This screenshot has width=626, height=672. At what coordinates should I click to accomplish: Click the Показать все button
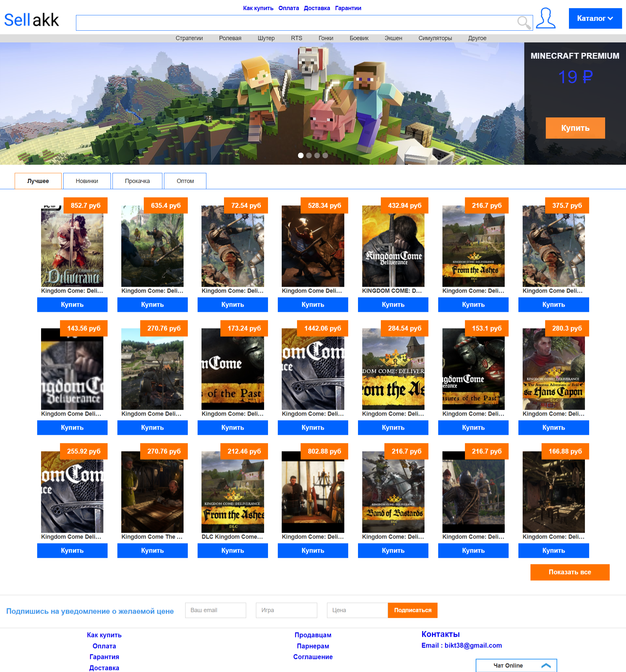point(570,572)
